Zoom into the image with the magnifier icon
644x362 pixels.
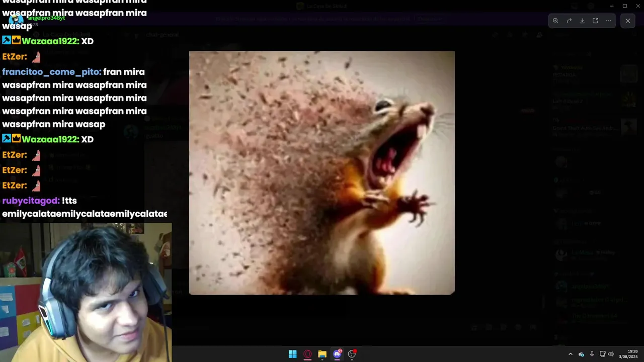tap(555, 21)
